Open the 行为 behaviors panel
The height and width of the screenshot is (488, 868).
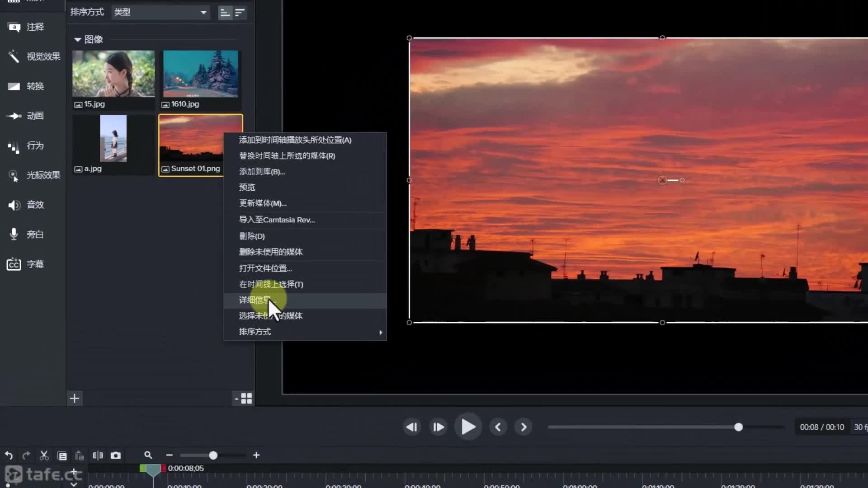pos(26,145)
